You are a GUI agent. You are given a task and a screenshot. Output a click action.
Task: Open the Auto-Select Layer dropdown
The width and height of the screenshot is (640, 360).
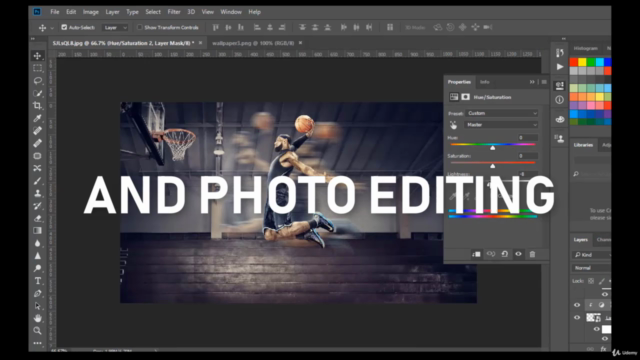[x=115, y=27]
